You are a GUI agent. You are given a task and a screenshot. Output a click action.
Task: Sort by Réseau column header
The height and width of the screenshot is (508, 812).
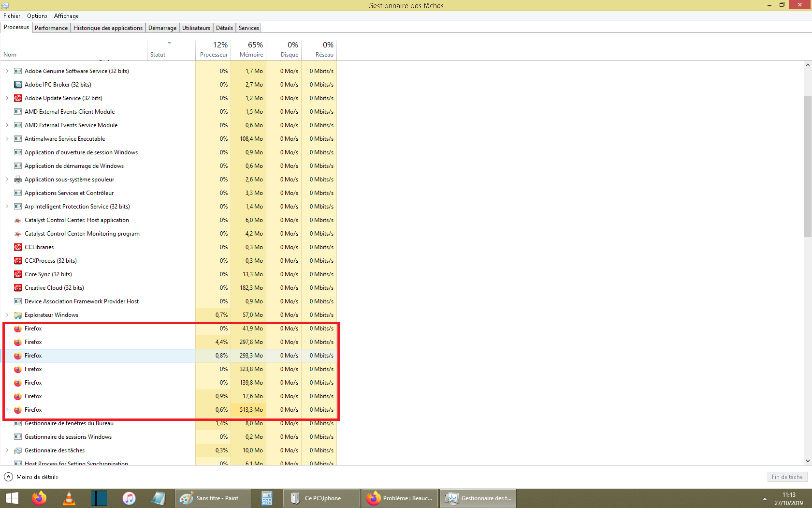click(319, 49)
